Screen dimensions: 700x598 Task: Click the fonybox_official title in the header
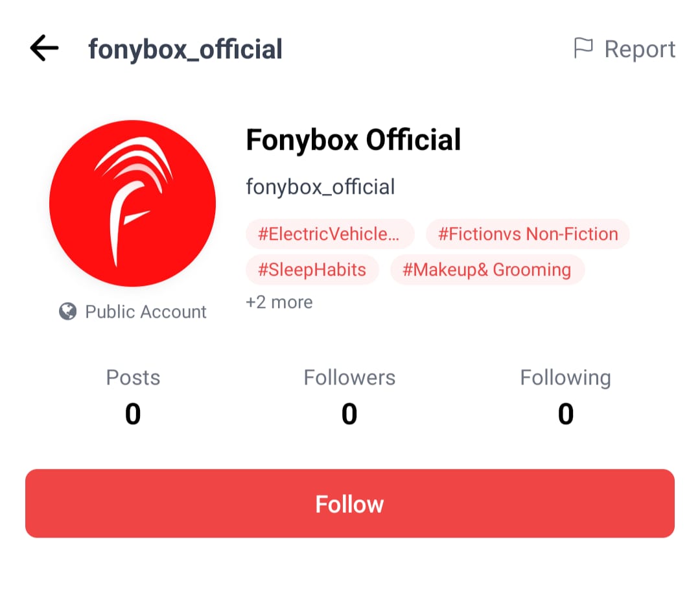(185, 48)
